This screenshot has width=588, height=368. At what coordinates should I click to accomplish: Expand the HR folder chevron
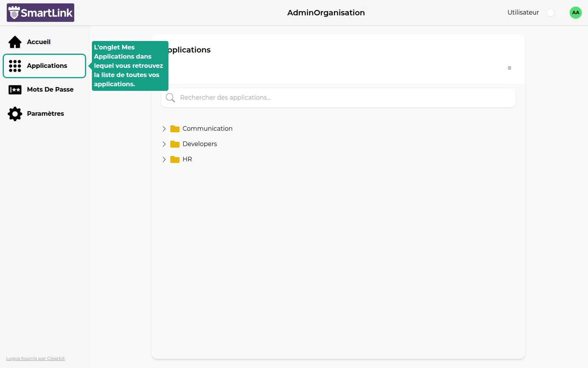point(164,159)
